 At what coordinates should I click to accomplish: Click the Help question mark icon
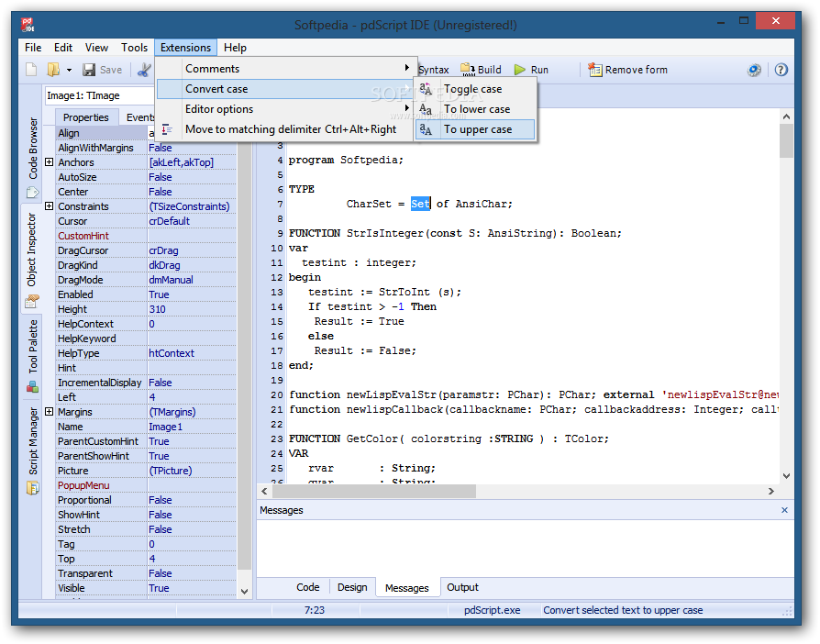point(781,70)
